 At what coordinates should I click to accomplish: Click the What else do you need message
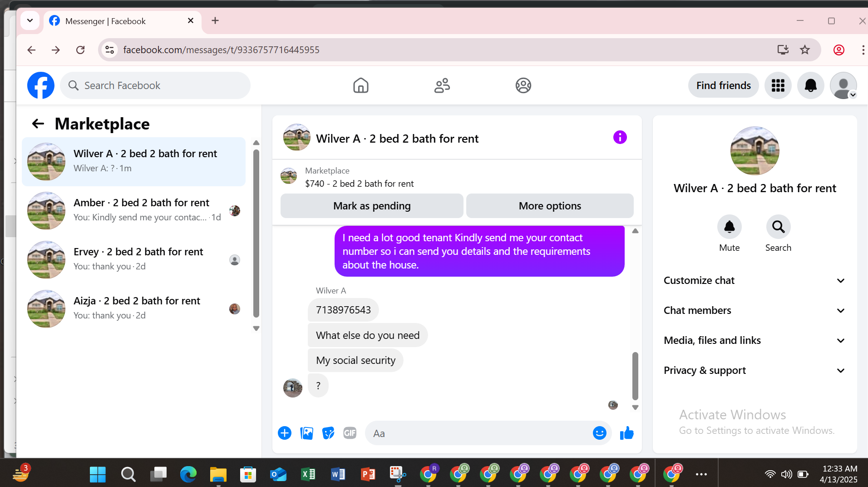(x=368, y=335)
